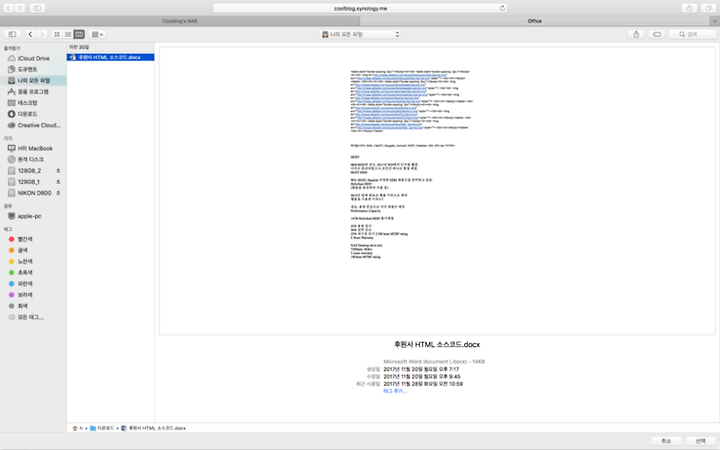Click the home folder in path bar
720x450 pixels.
point(77,428)
